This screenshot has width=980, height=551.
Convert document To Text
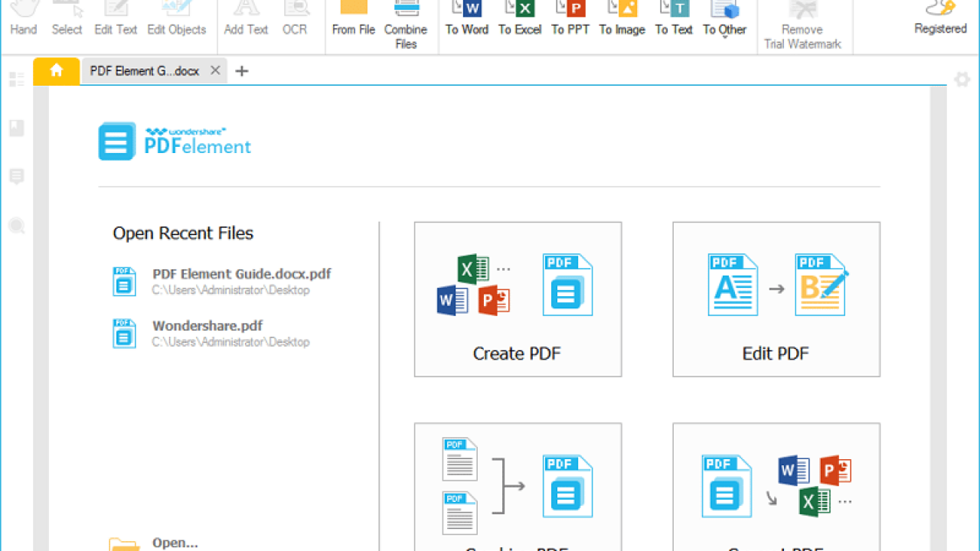(674, 19)
